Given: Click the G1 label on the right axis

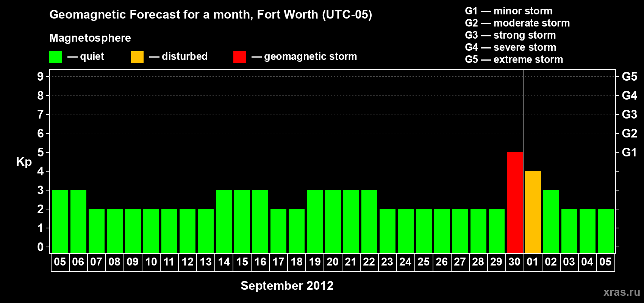Looking at the screenshot, I should click(630, 152).
